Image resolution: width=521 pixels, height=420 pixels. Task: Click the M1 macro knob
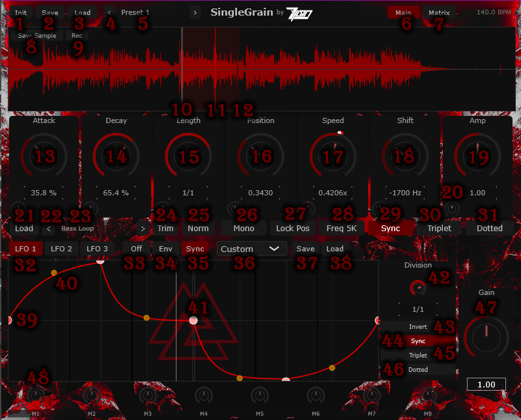coord(36,395)
